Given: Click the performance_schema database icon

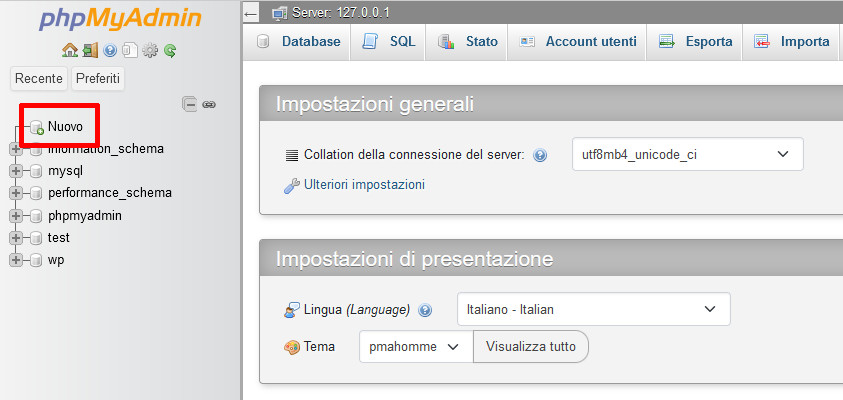Looking at the screenshot, I should click(x=36, y=193).
